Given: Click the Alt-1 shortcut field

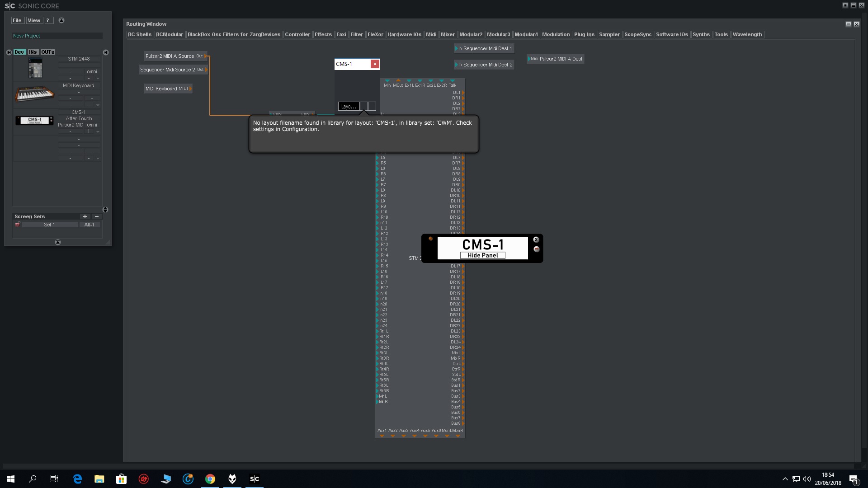Looking at the screenshot, I should point(90,225).
